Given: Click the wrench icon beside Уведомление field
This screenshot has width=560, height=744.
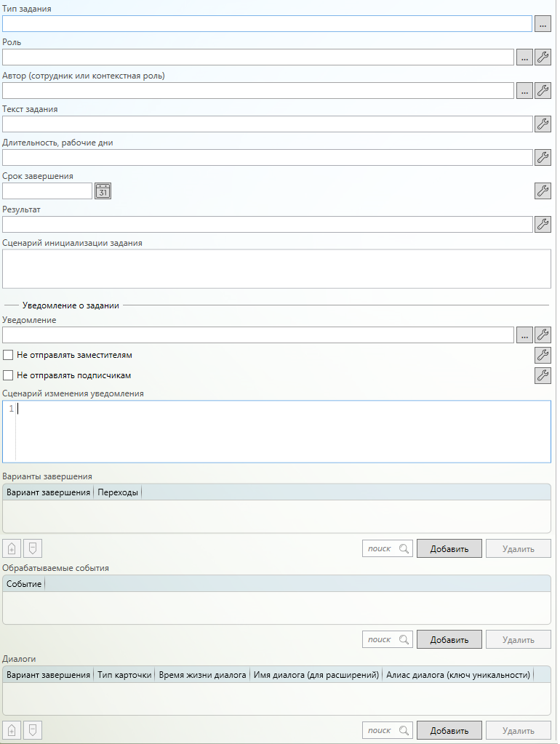Looking at the screenshot, I should click(x=543, y=335).
